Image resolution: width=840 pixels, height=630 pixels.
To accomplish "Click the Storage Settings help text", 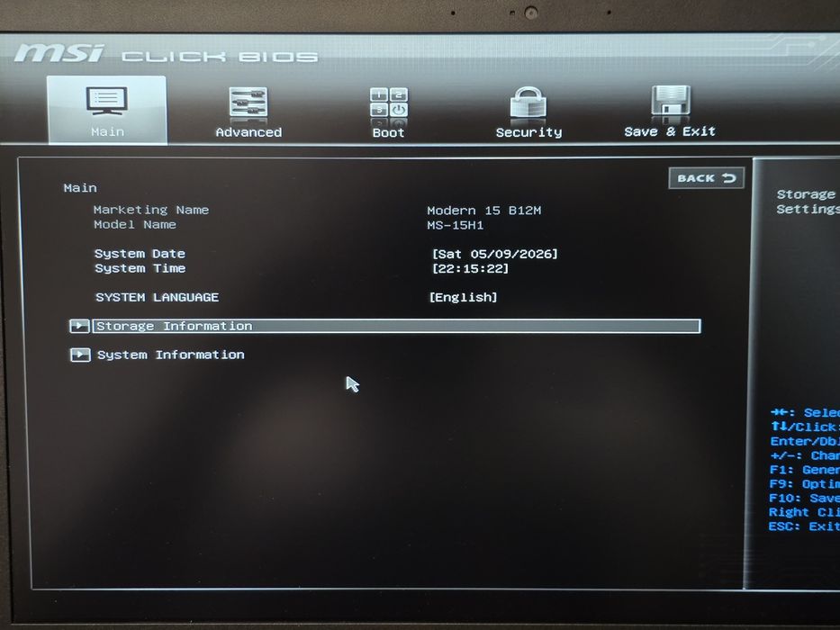I will [808, 202].
